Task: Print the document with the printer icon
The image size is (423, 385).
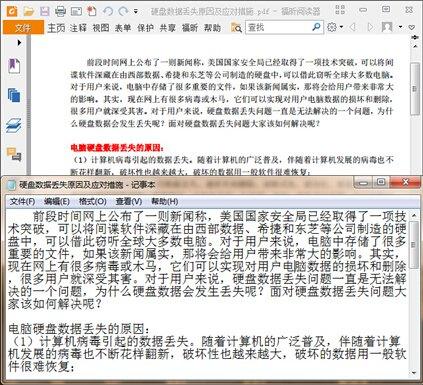Action: click(60, 11)
